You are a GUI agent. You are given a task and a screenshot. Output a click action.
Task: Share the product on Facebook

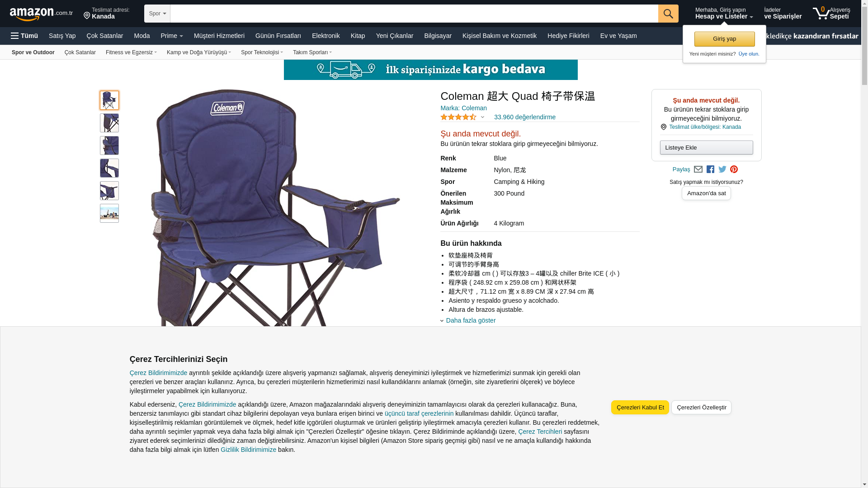point(710,169)
